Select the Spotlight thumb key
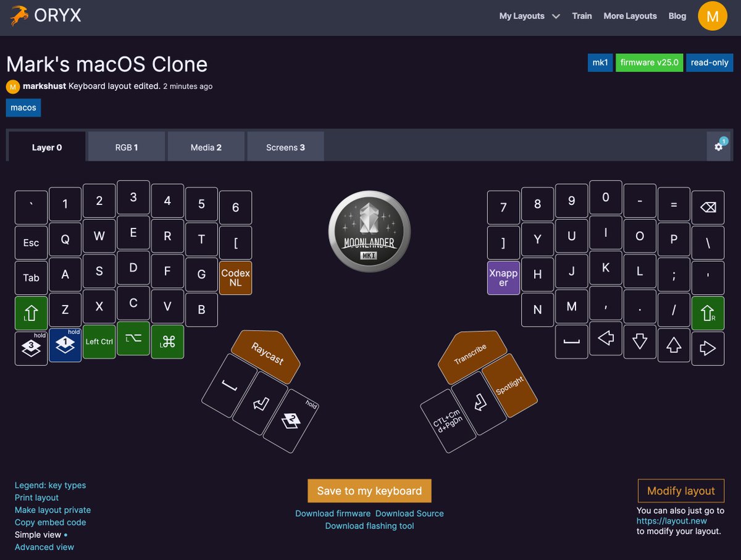This screenshot has height=560, width=741. (509, 385)
